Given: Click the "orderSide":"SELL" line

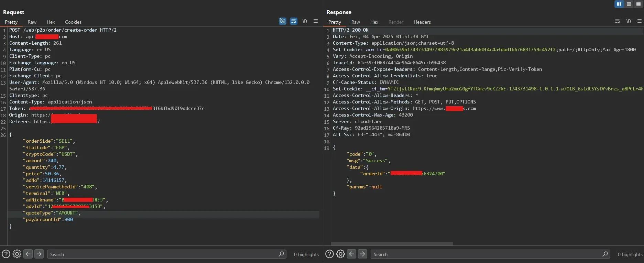Looking at the screenshot, I should [49, 141].
